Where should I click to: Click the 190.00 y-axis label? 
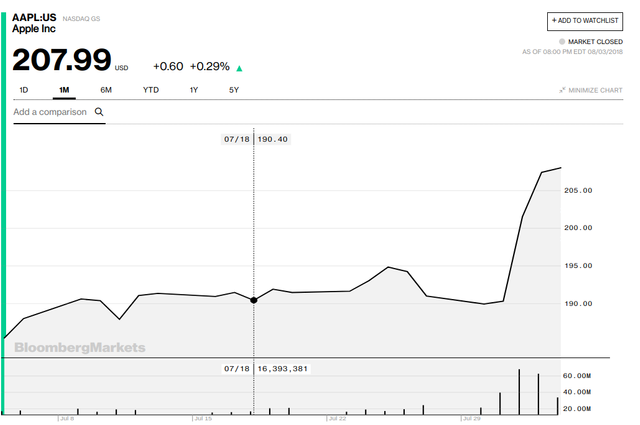578,304
